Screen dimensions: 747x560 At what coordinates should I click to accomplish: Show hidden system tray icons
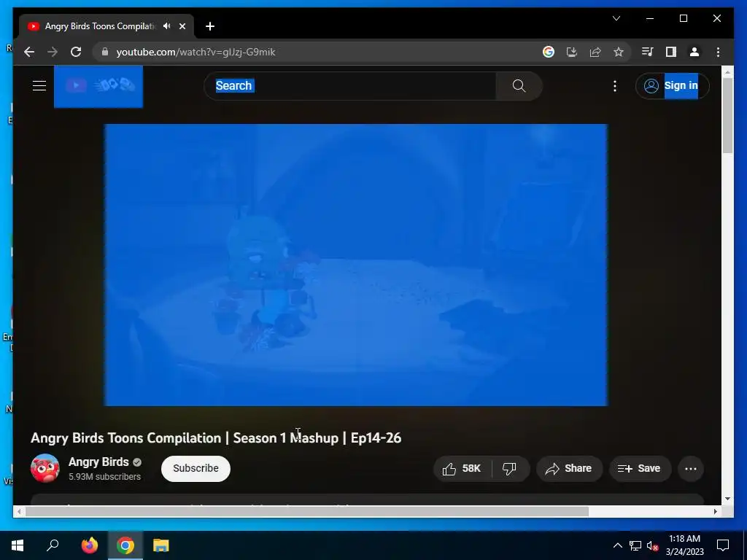[617, 545]
